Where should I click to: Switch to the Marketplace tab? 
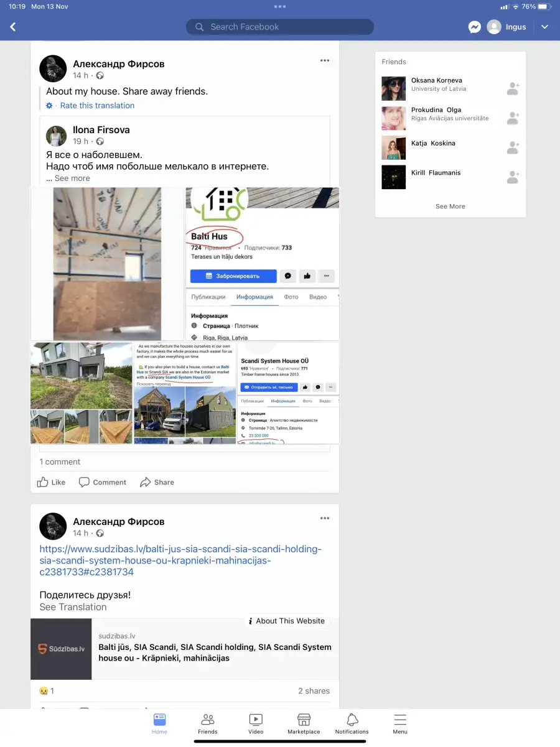[x=304, y=724]
